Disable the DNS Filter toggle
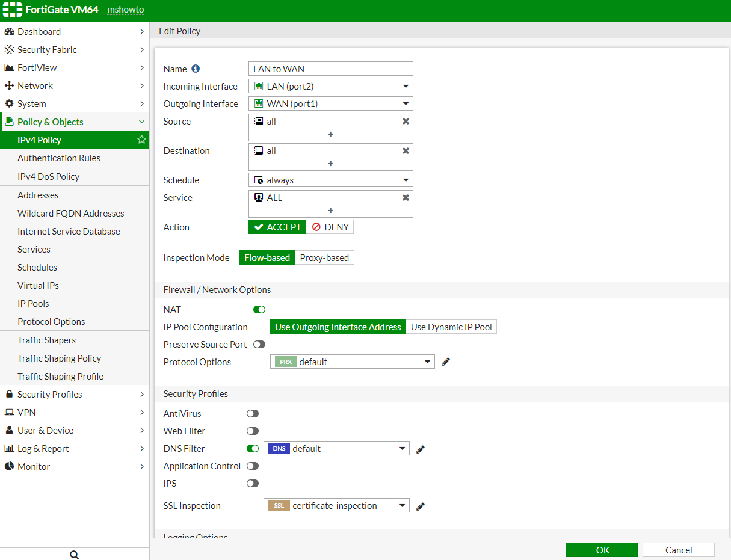Viewport: 731px width, 560px height. click(253, 449)
